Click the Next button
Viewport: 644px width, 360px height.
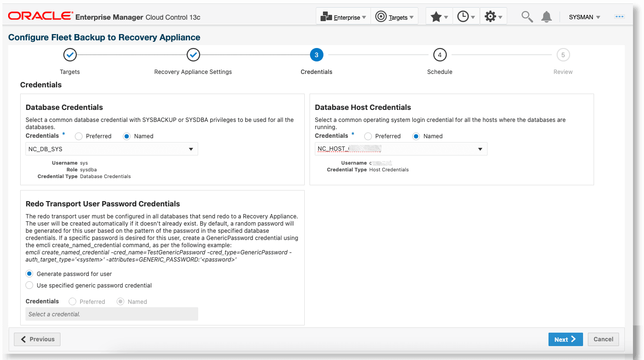tap(565, 339)
